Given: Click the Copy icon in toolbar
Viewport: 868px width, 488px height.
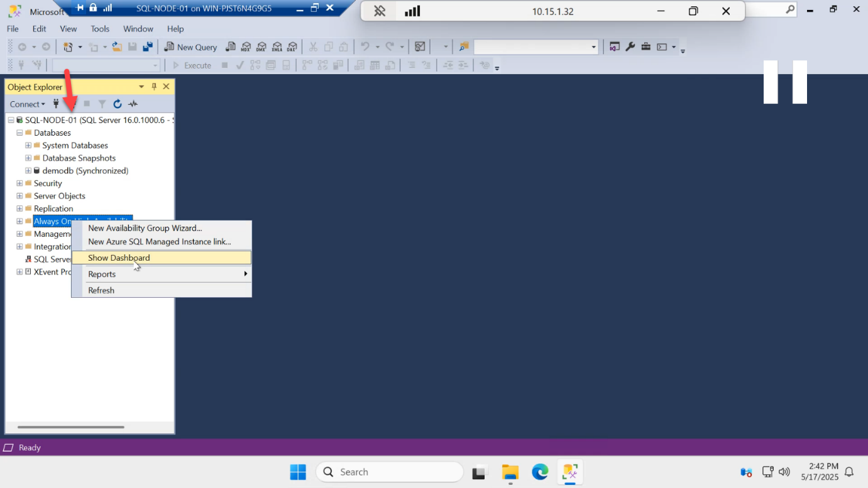Looking at the screenshot, I should coord(328,47).
